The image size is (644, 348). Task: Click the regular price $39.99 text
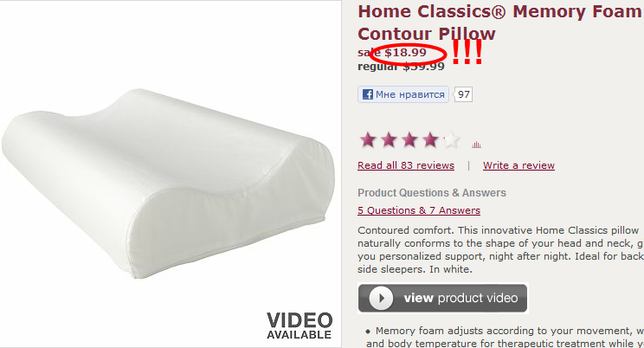click(401, 67)
